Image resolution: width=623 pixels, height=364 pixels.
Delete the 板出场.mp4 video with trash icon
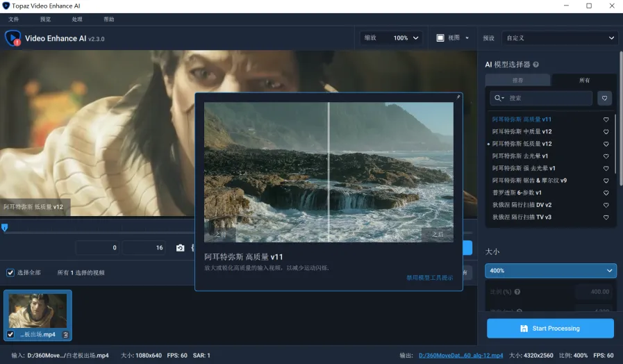[x=65, y=335]
